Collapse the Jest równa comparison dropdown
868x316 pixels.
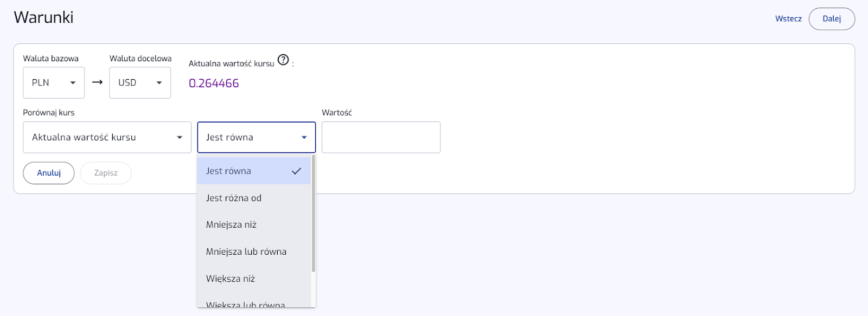click(257, 137)
